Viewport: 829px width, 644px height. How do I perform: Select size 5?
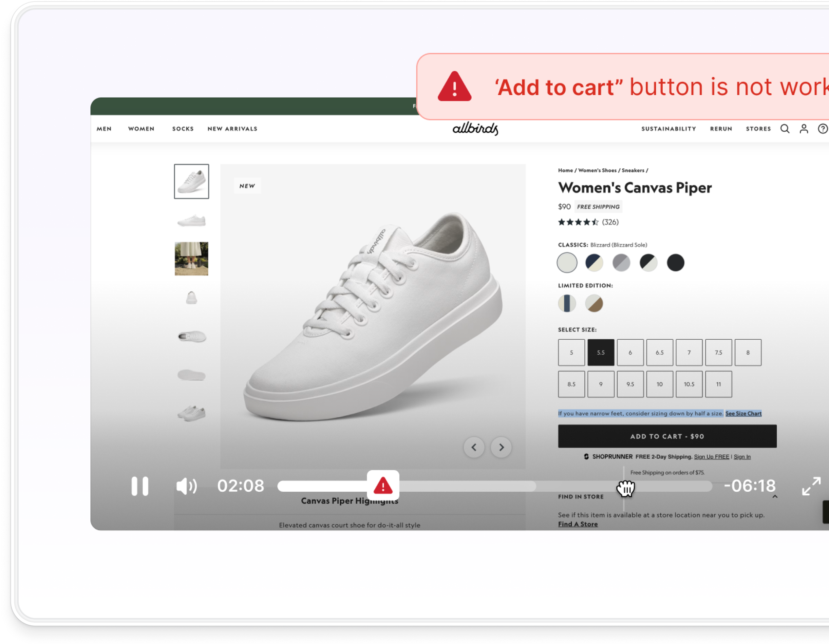(x=571, y=353)
